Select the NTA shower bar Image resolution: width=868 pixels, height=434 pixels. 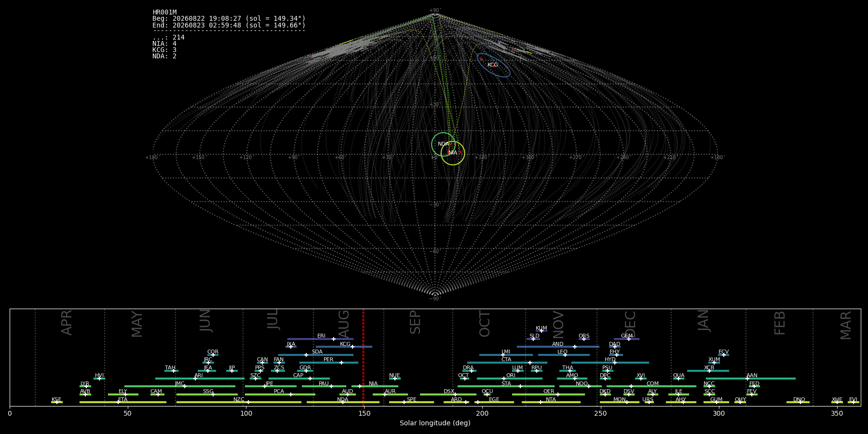point(551,402)
